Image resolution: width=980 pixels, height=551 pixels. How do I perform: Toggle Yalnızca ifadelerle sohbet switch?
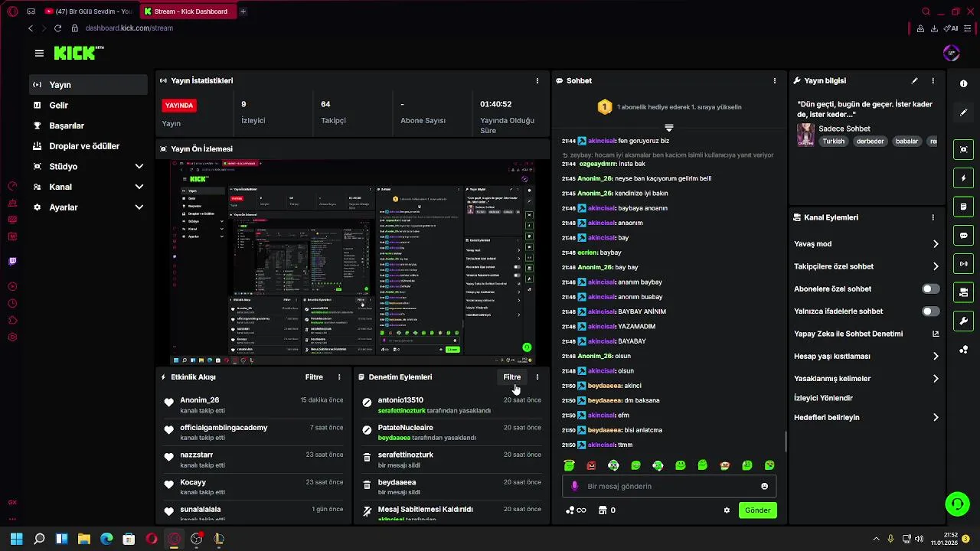click(x=930, y=311)
